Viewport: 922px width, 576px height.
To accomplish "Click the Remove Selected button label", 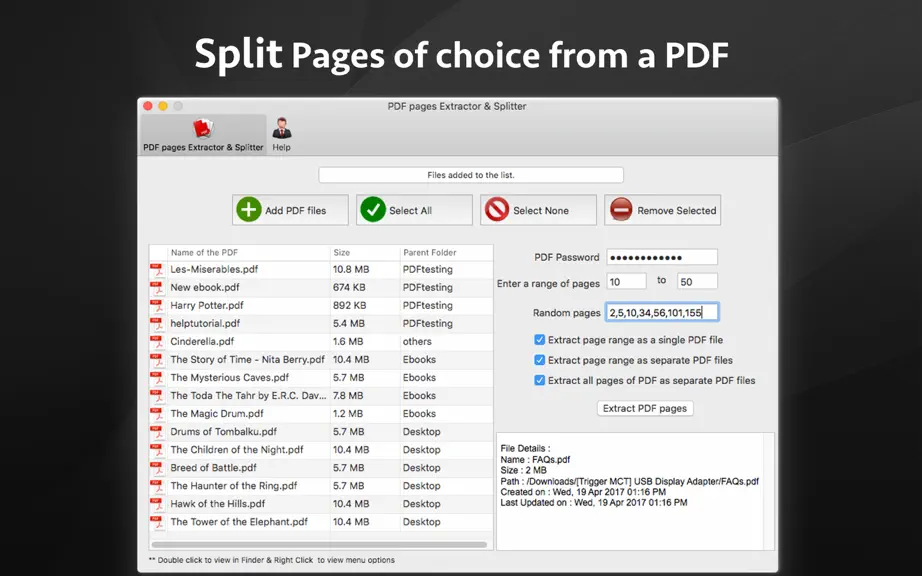I will click(677, 210).
